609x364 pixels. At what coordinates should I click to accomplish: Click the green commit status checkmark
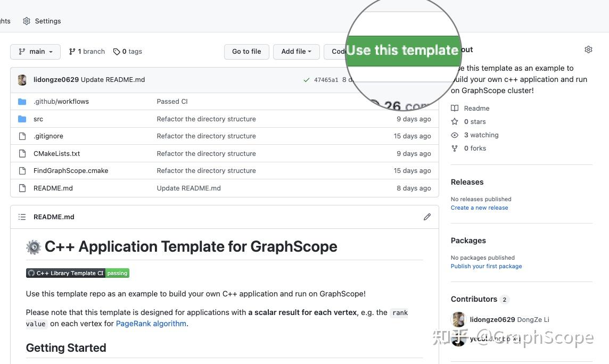[306, 80]
